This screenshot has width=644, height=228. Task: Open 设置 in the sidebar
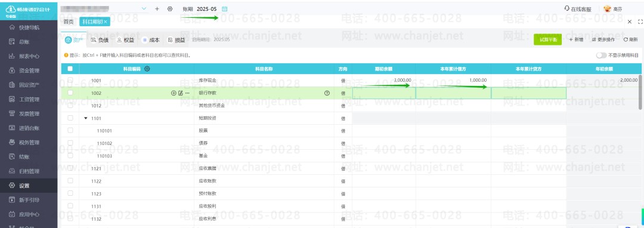[x=29, y=186]
